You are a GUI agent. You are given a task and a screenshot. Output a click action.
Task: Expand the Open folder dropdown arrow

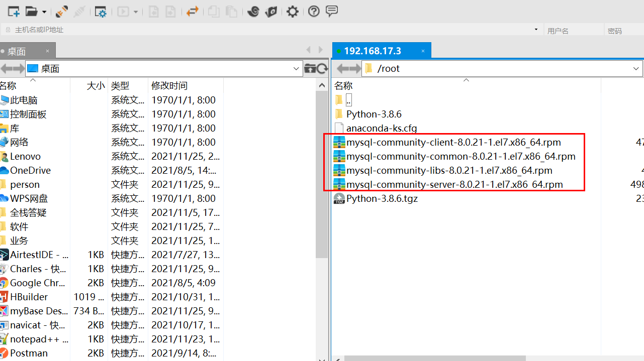coord(44,12)
